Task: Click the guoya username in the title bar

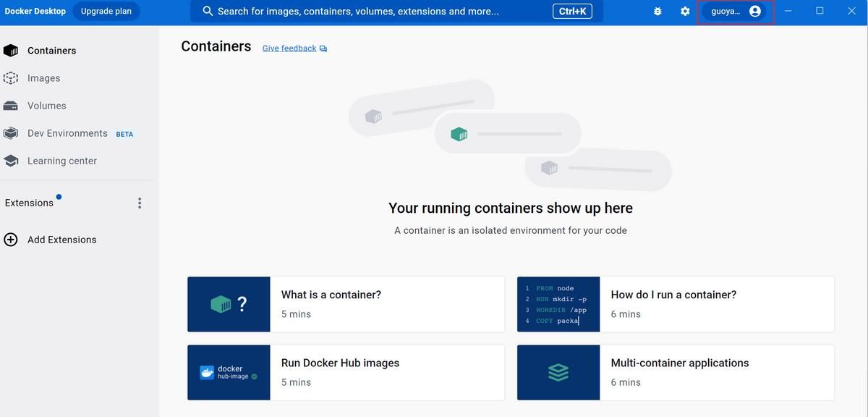Action: click(726, 11)
